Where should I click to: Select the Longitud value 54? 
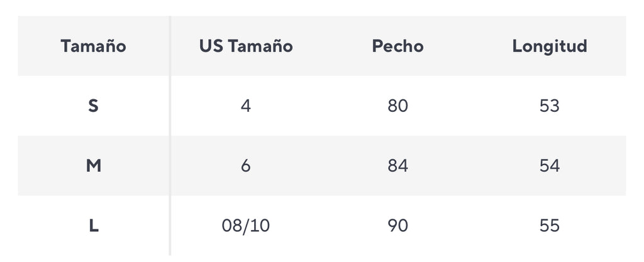(x=550, y=166)
